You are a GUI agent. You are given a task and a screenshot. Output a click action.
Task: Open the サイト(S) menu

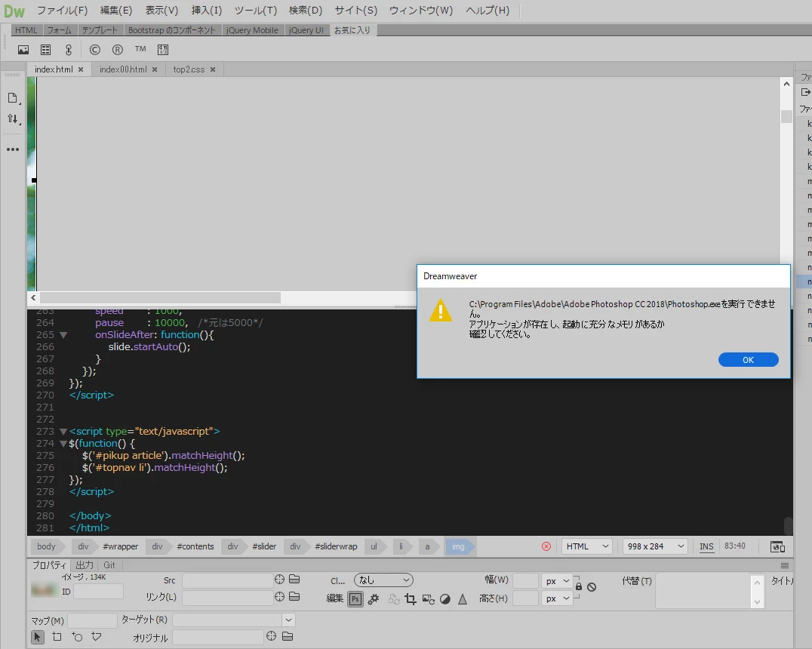[x=355, y=11]
